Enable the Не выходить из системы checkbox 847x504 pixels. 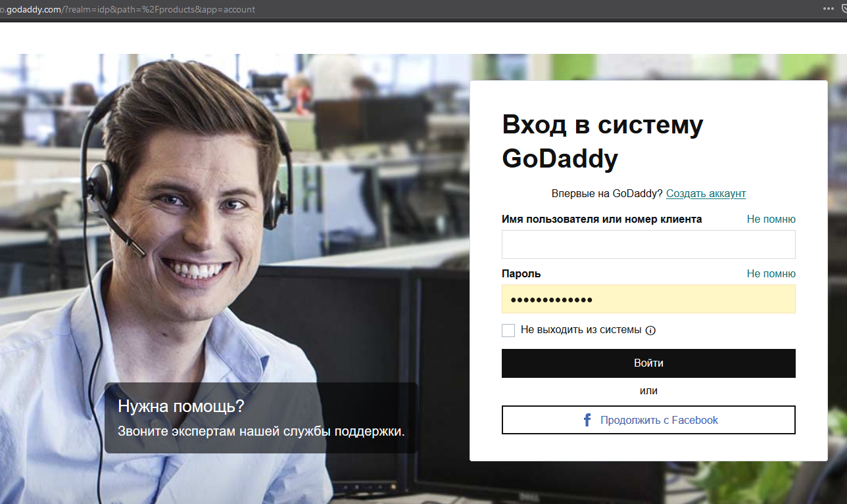click(x=508, y=331)
